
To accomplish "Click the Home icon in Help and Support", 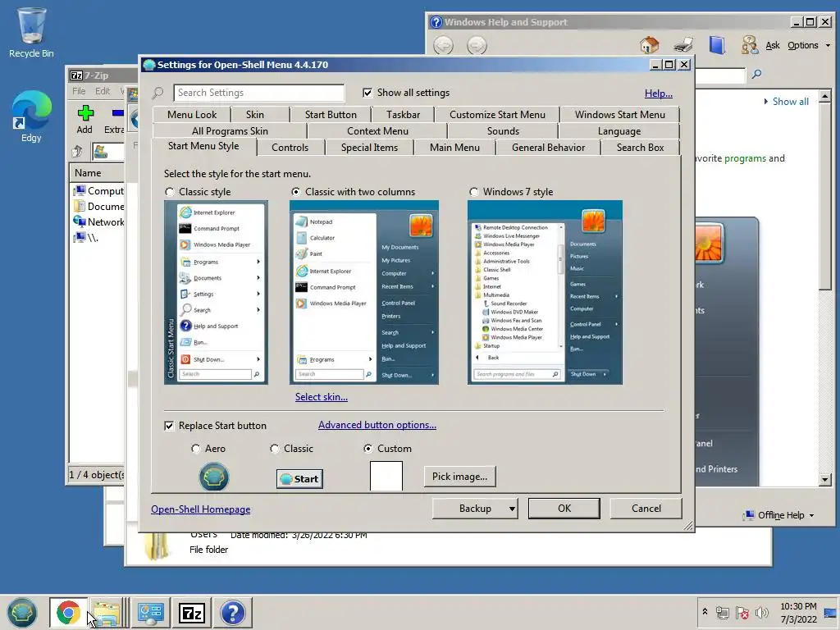I will [x=650, y=46].
